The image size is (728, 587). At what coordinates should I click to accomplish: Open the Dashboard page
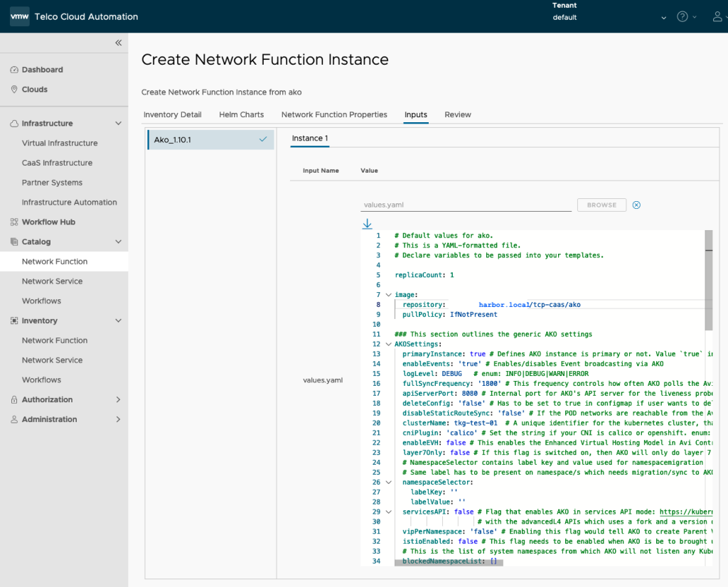pos(42,70)
